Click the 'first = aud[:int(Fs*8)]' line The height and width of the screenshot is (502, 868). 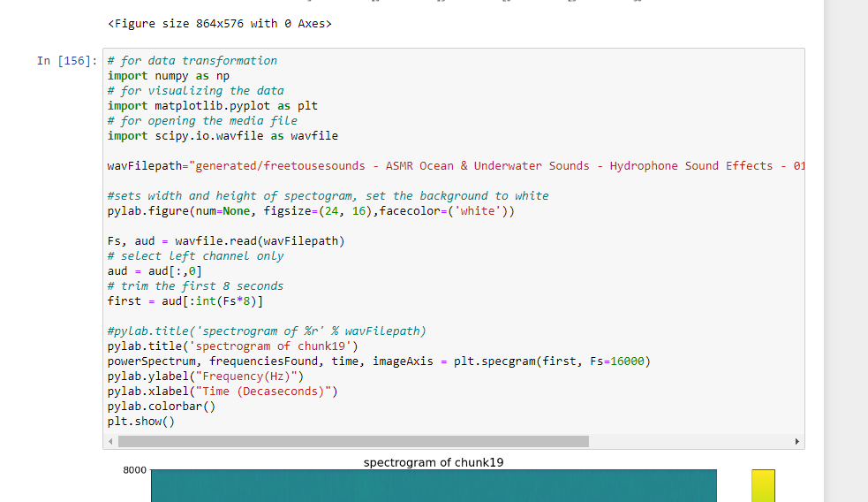pos(185,300)
